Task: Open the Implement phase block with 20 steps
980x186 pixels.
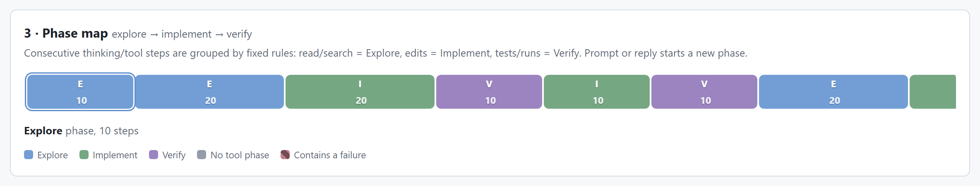Action: pos(360,92)
